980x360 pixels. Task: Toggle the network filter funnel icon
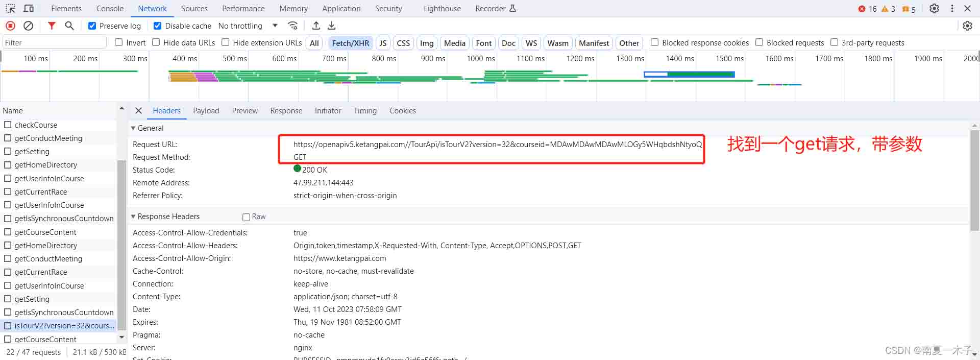point(52,26)
